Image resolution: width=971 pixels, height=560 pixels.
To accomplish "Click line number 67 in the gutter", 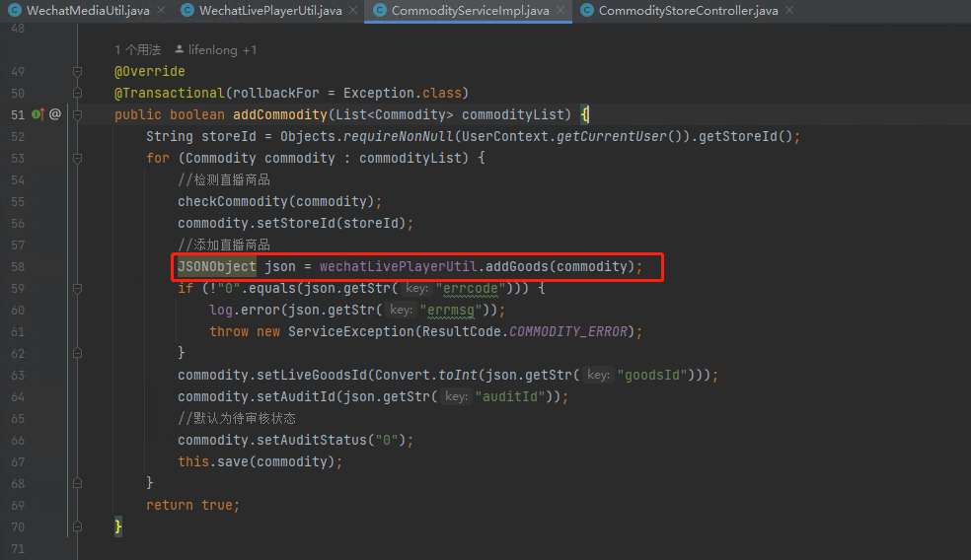I will click(x=18, y=461).
